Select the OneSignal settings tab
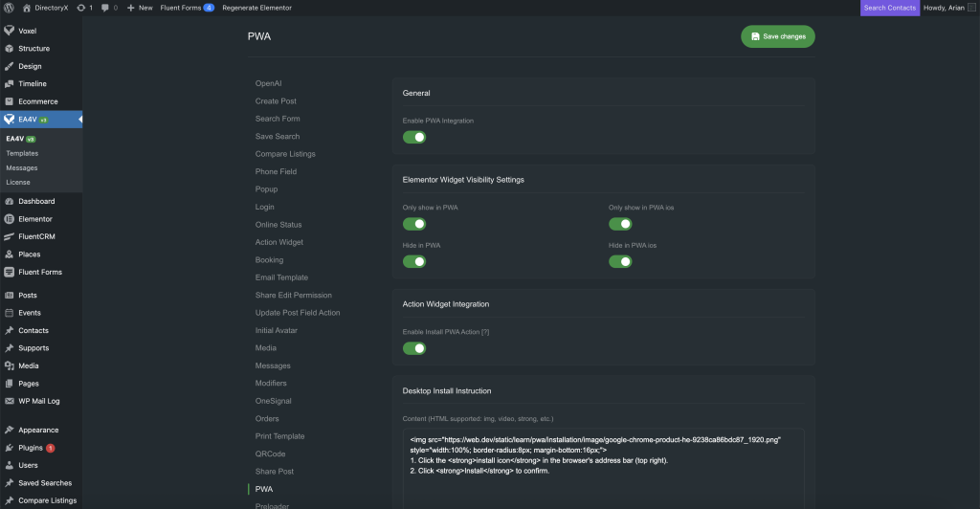Screen dimensions: 980x509 (273, 401)
